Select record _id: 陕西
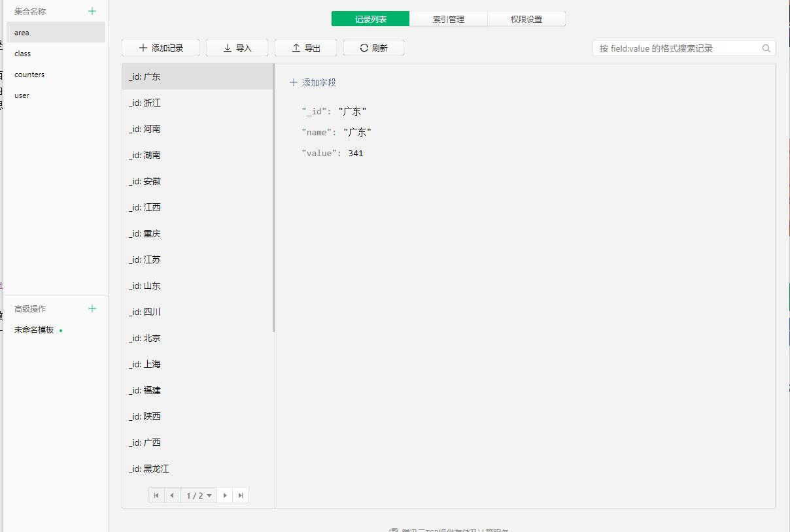 tap(197, 416)
